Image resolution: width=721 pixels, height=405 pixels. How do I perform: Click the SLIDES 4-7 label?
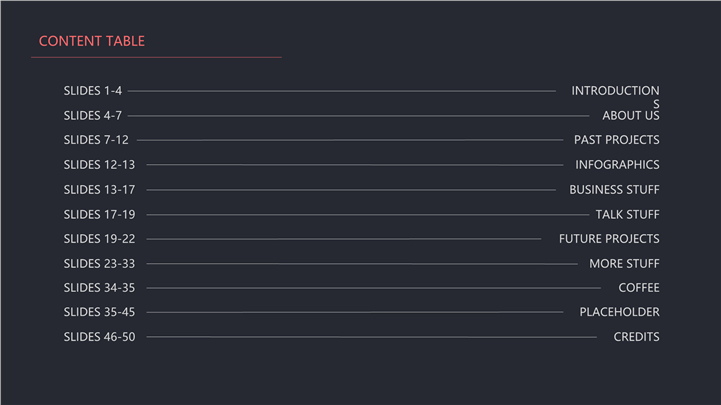93,116
